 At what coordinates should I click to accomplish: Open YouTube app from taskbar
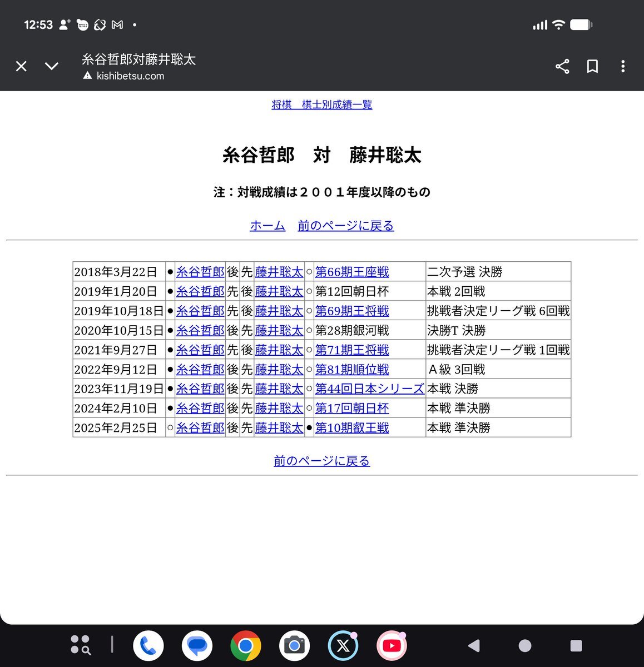392,646
